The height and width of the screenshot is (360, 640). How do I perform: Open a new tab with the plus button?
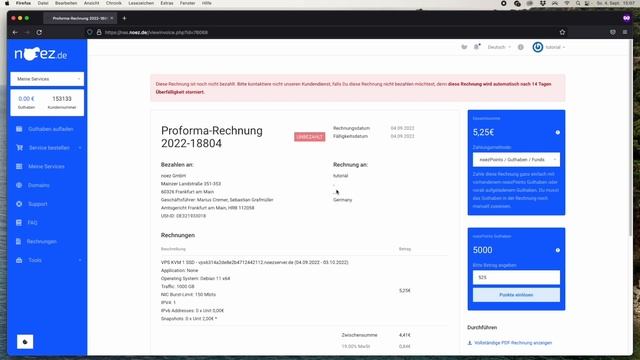point(124,18)
